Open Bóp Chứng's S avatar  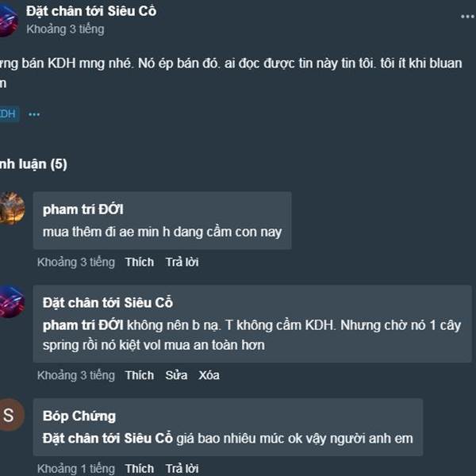(x=11, y=415)
